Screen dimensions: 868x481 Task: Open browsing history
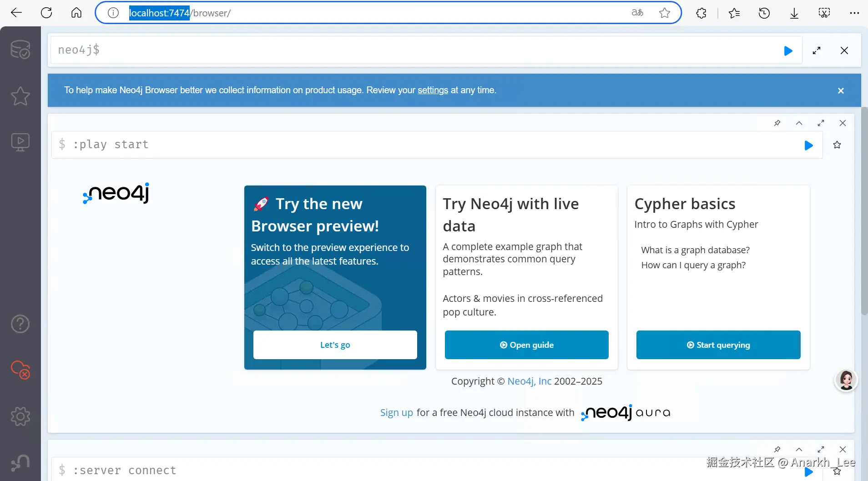pos(764,13)
